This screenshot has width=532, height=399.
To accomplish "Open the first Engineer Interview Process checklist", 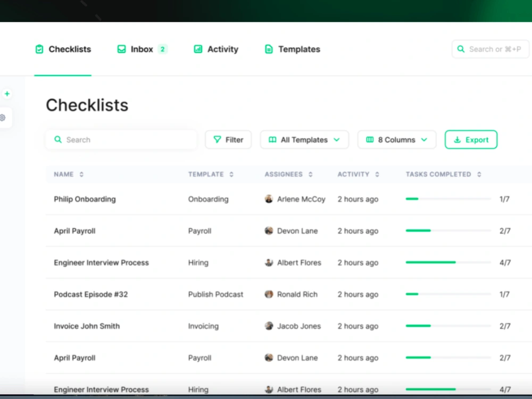I will point(101,263).
